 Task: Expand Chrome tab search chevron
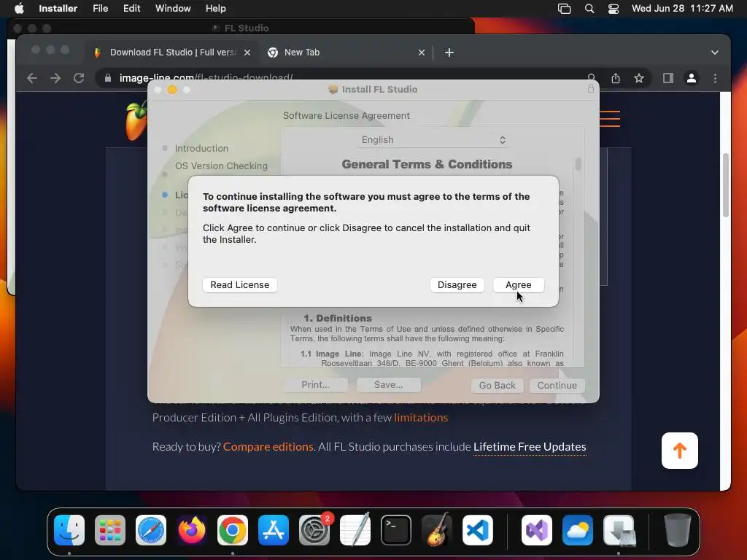(715, 52)
